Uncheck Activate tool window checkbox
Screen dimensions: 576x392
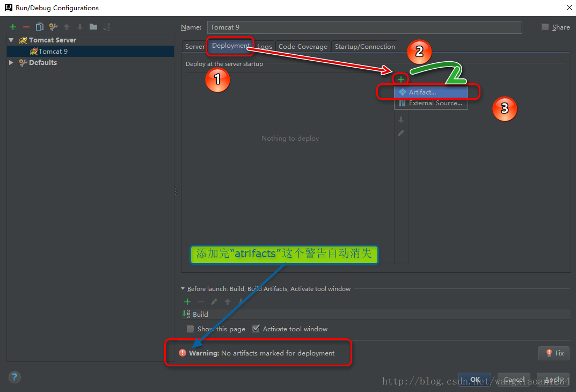(256, 329)
